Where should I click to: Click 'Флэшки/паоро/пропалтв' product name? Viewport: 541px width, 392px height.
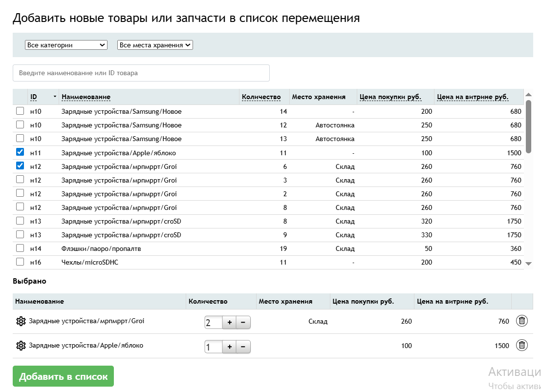click(x=101, y=248)
